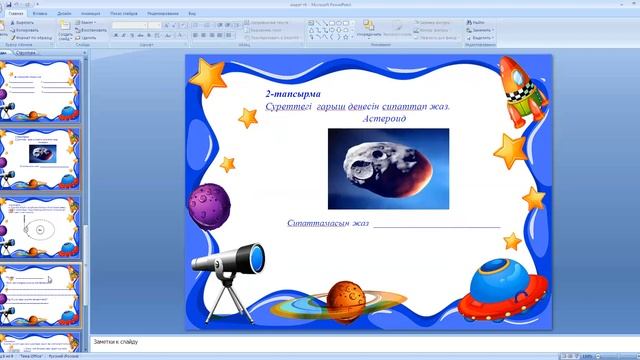Click the numbered list icon
This screenshot has height=360, width=640.
click(207, 25)
